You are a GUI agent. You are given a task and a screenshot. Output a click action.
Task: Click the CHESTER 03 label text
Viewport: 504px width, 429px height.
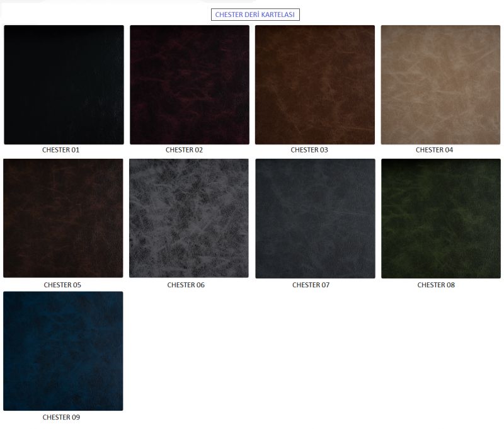(x=309, y=150)
